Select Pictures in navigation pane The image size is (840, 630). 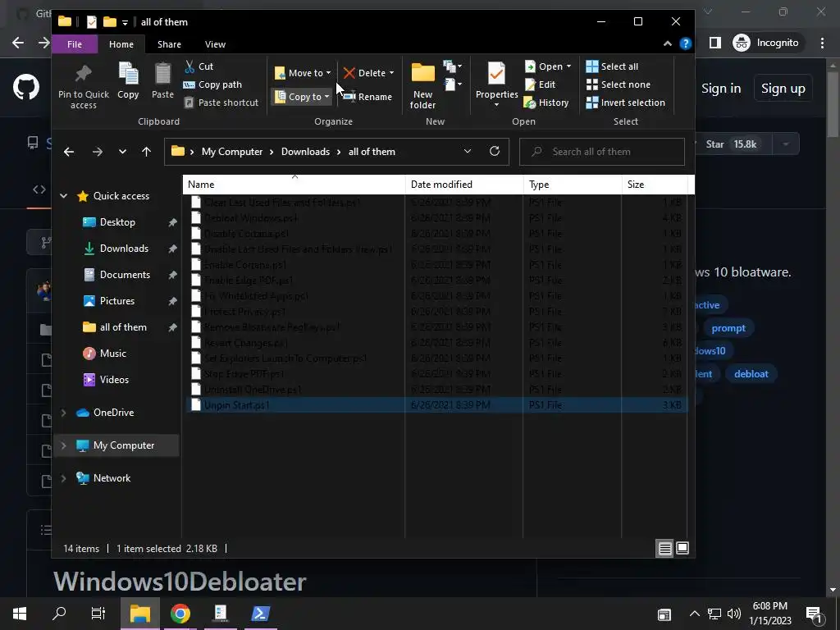click(x=116, y=301)
